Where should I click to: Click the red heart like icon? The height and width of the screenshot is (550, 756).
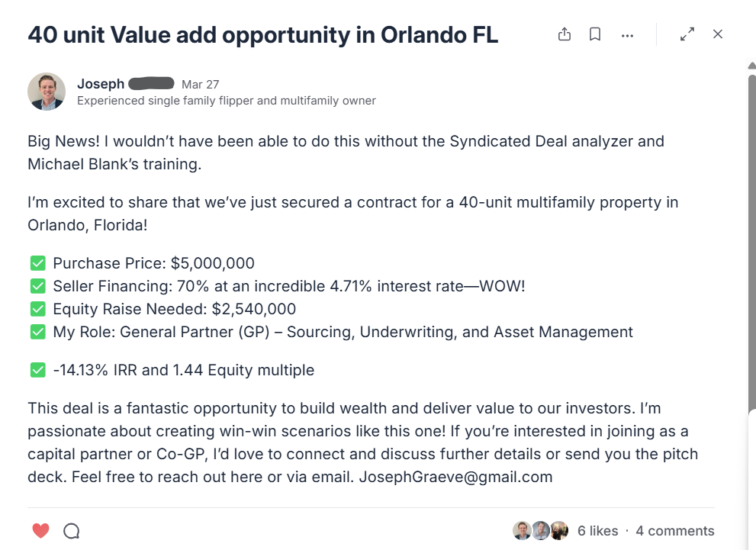click(41, 531)
